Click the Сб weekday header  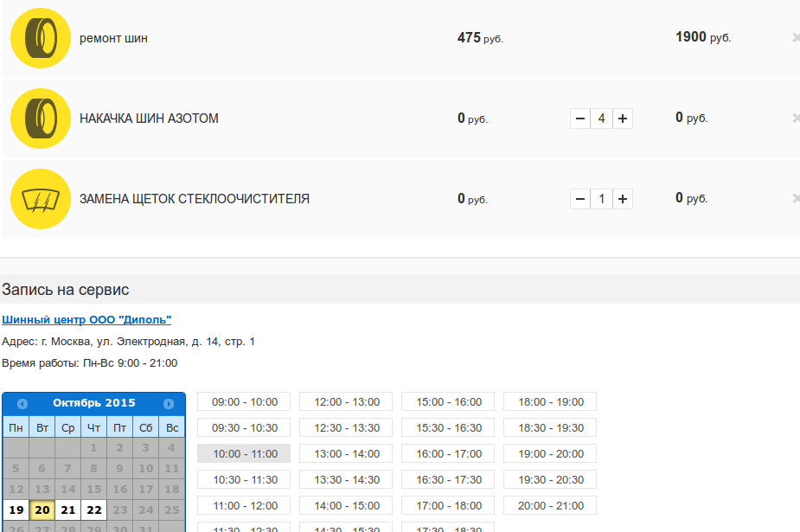(x=146, y=427)
